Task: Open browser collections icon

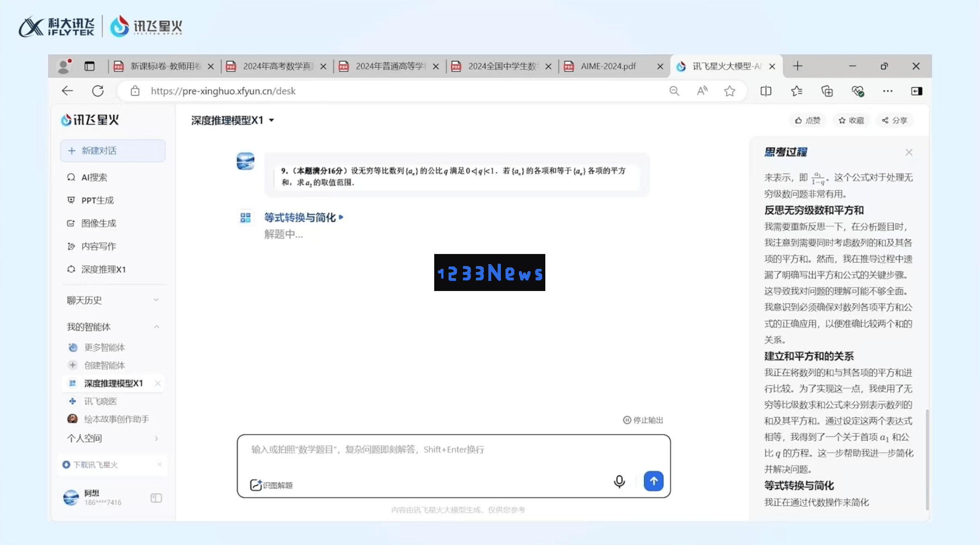Action: 827,91
